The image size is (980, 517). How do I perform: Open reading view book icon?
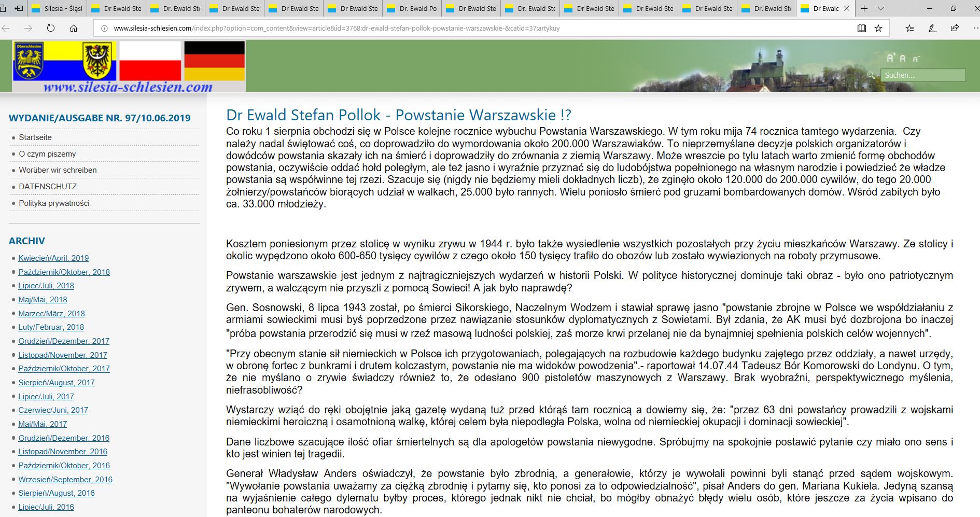(x=862, y=29)
